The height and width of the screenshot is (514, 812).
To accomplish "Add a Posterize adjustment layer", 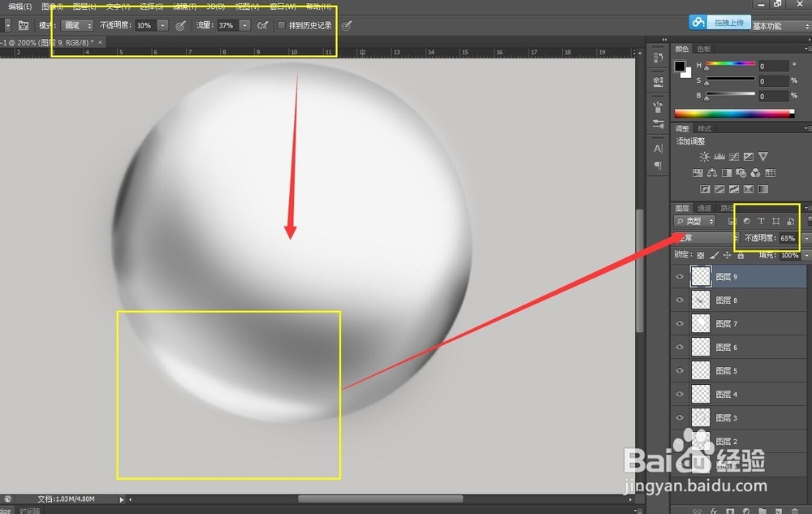I will 719,189.
